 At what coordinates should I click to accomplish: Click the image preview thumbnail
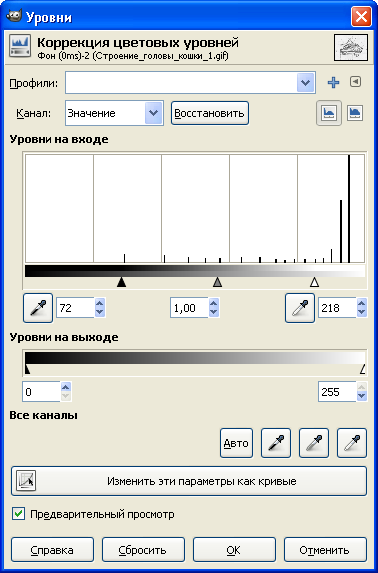tap(351, 48)
